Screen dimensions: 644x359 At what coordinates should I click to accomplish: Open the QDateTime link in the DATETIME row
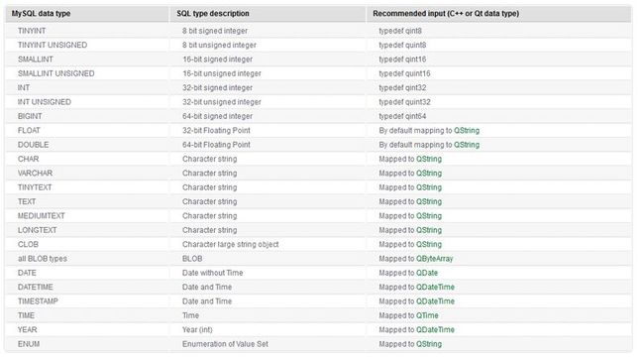(x=435, y=287)
